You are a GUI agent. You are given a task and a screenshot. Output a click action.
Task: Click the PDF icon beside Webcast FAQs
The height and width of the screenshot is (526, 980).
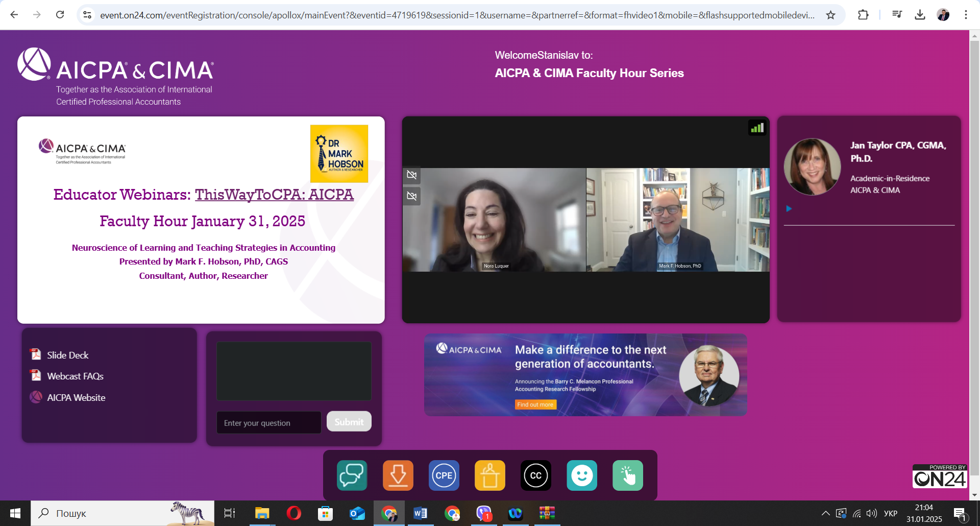point(36,375)
